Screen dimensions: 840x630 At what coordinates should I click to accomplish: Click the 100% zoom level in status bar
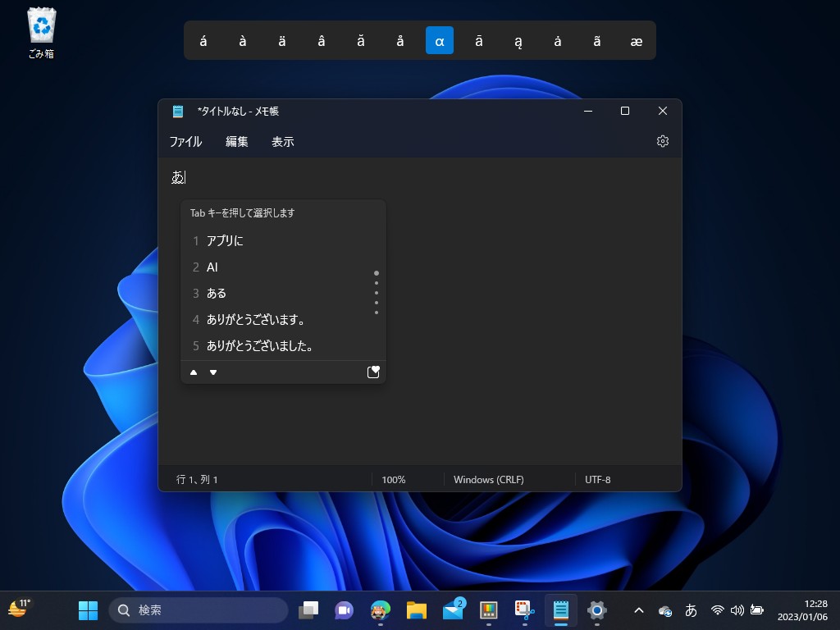394,479
